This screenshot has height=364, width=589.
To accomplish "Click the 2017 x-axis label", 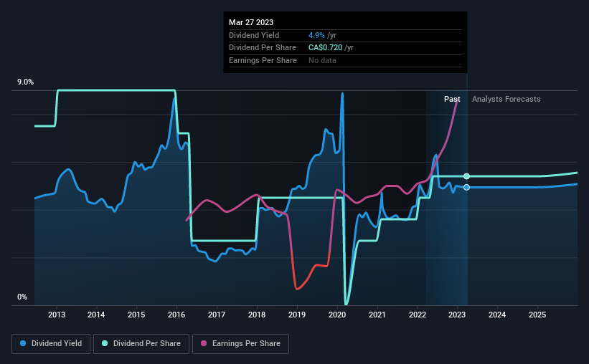I will (217, 315).
